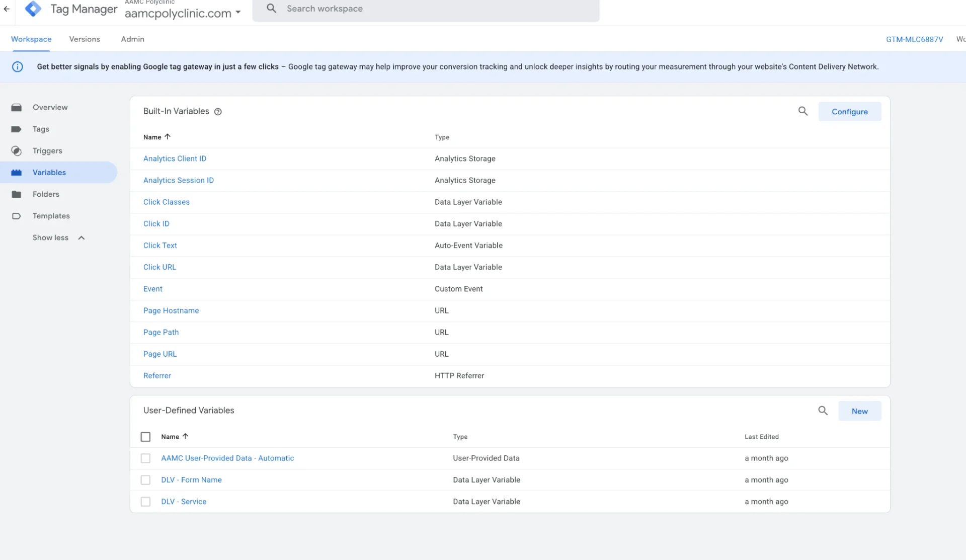Open the aamcpolyclinic.com container dropdown
The width and height of the screenshot is (966, 560).
(183, 13)
